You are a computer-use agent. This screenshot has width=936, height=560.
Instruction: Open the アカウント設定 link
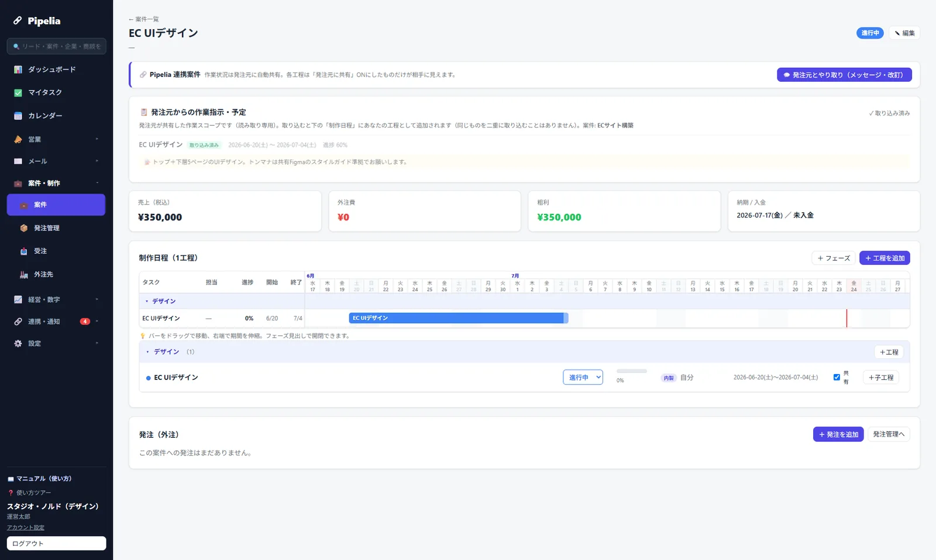[x=26, y=528]
